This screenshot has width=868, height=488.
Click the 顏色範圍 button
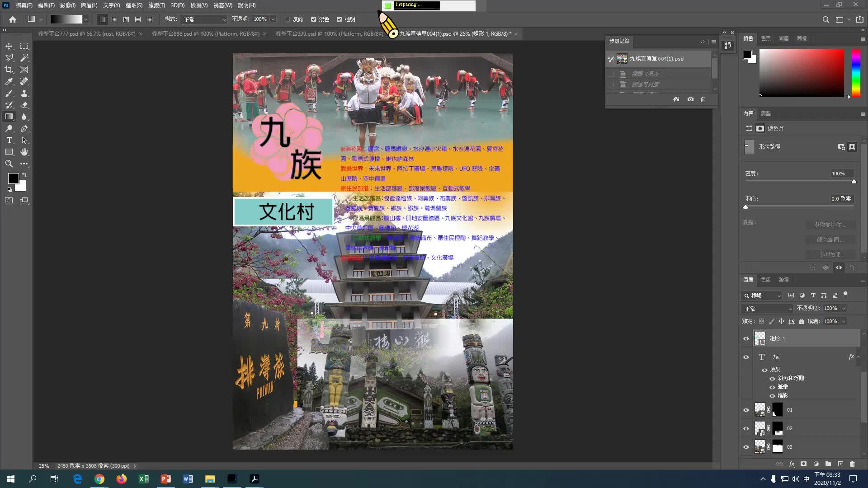(x=830, y=240)
